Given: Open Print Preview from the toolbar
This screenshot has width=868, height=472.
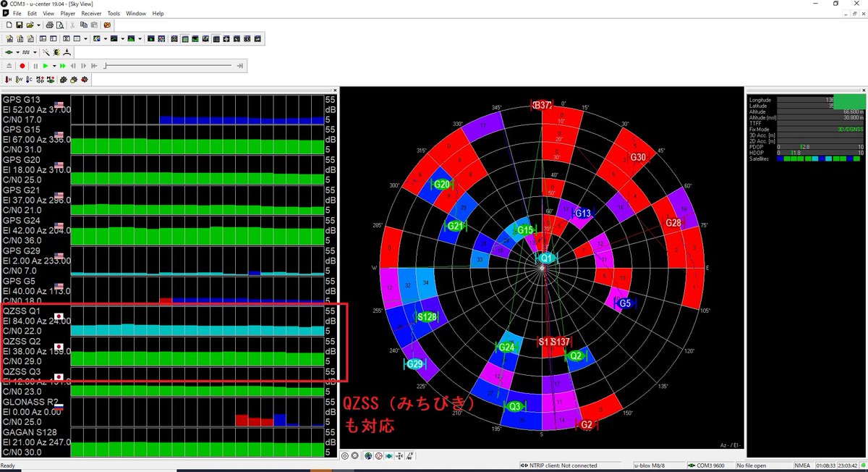Looking at the screenshot, I should coord(60,25).
